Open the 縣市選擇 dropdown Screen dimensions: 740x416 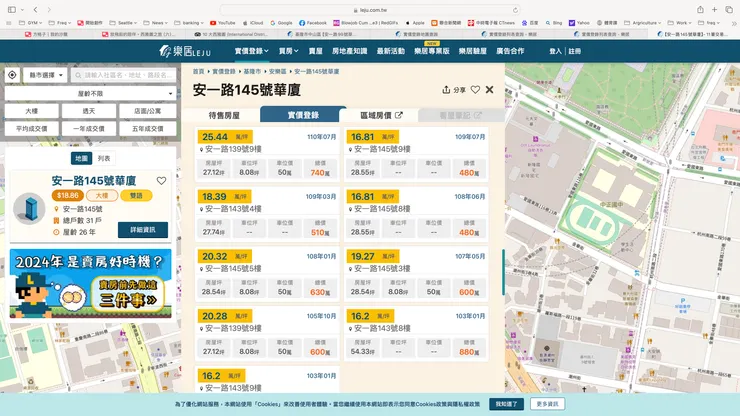point(45,75)
